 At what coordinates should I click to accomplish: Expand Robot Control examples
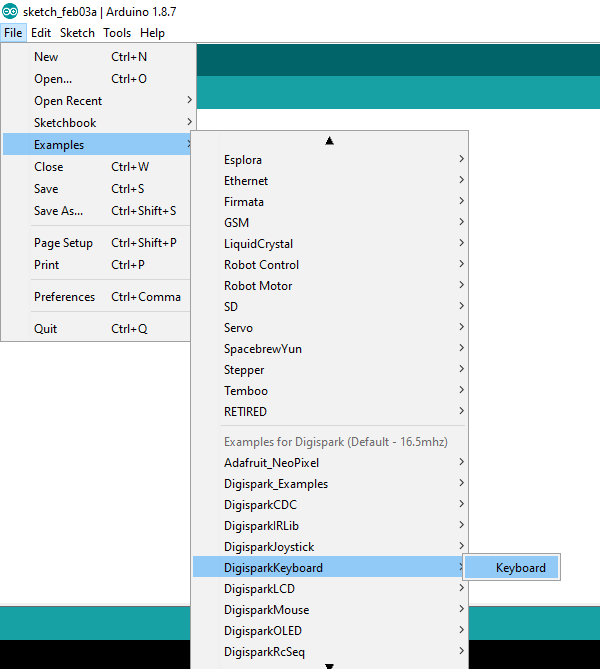(329, 265)
